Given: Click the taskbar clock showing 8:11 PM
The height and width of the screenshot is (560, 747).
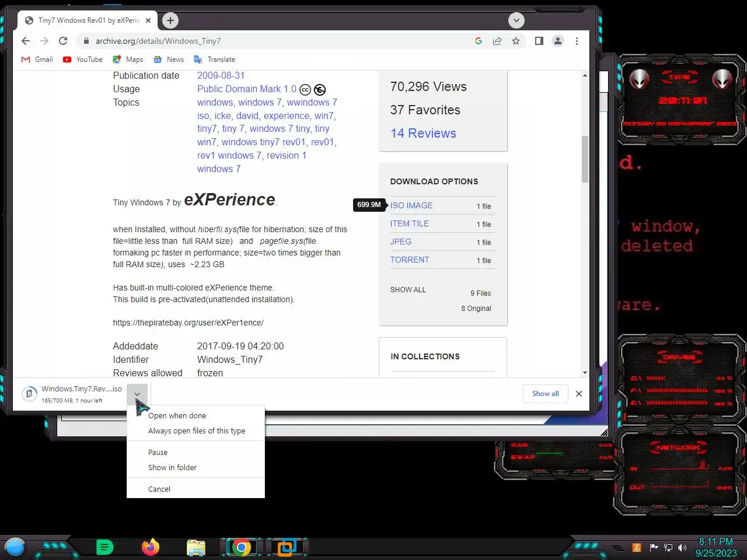Looking at the screenshot, I should click(x=716, y=547).
